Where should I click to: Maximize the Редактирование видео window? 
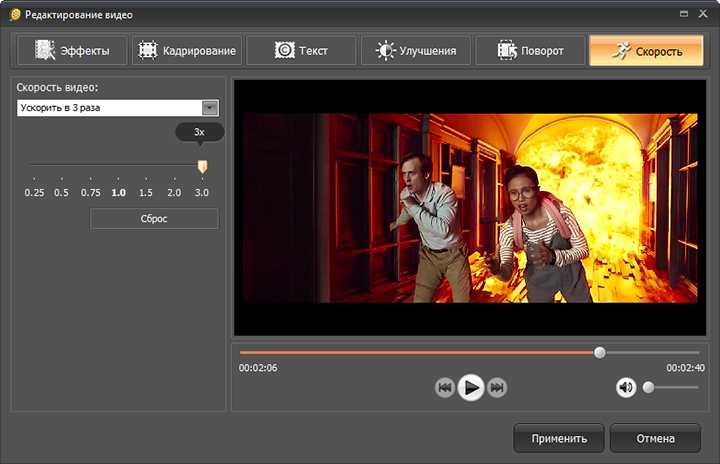684,14
